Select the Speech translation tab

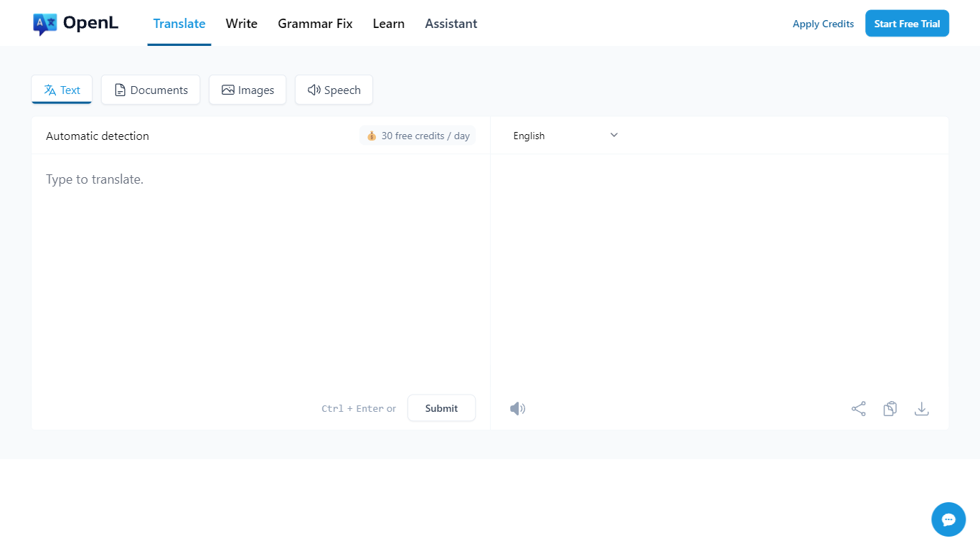[x=334, y=90]
